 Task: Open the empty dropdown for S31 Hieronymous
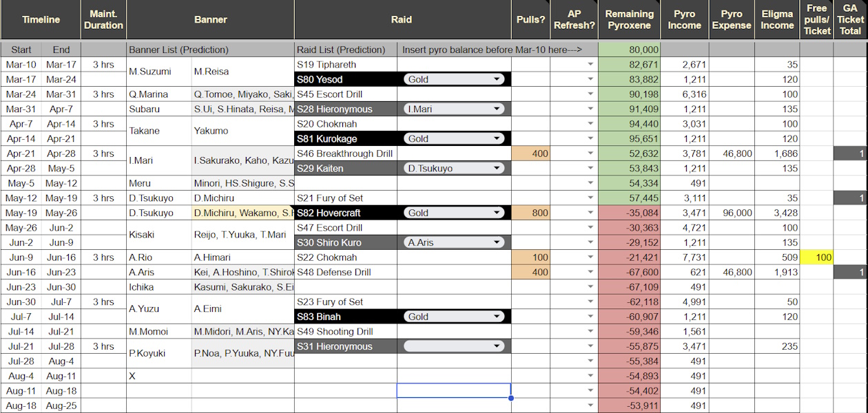pos(454,346)
